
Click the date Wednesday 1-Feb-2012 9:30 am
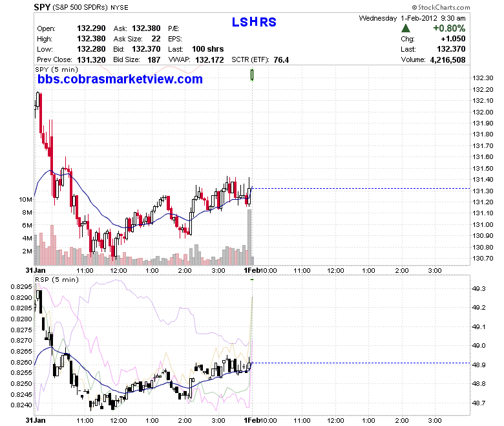(x=412, y=18)
